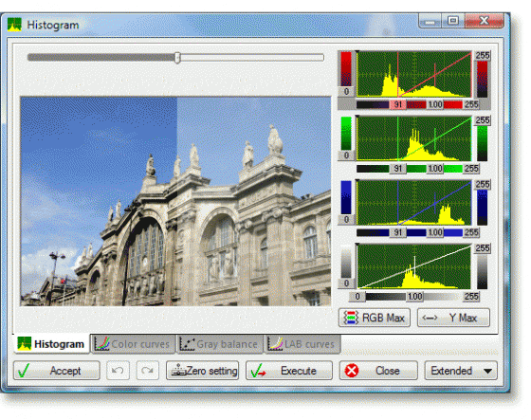This screenshot has height=420, width=531.
Task: Click the red X icon on the Close button
Action: pos(352,371)
